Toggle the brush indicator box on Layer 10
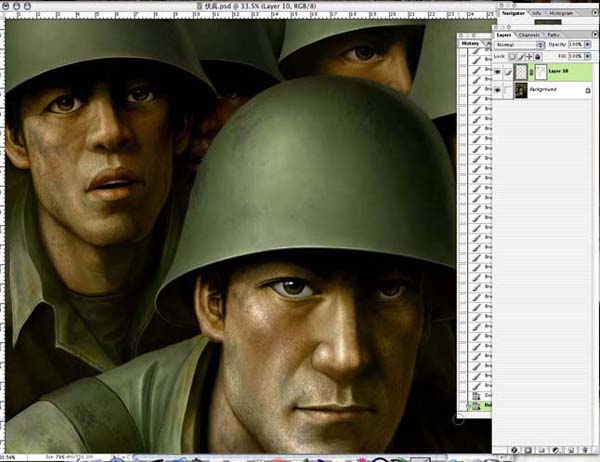The image size is (600, 462). pos(508,72)
